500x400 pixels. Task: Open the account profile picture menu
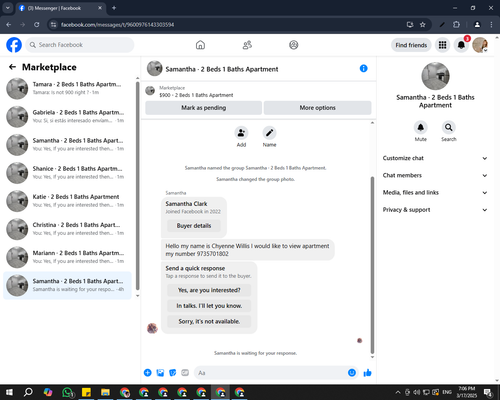click(x=480, y=45)
